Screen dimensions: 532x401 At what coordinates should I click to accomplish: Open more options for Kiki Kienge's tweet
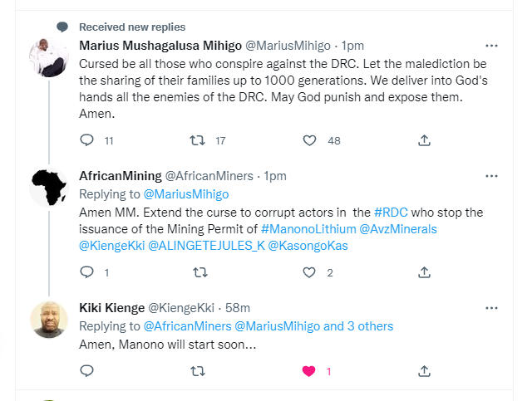tap(491, 308)
